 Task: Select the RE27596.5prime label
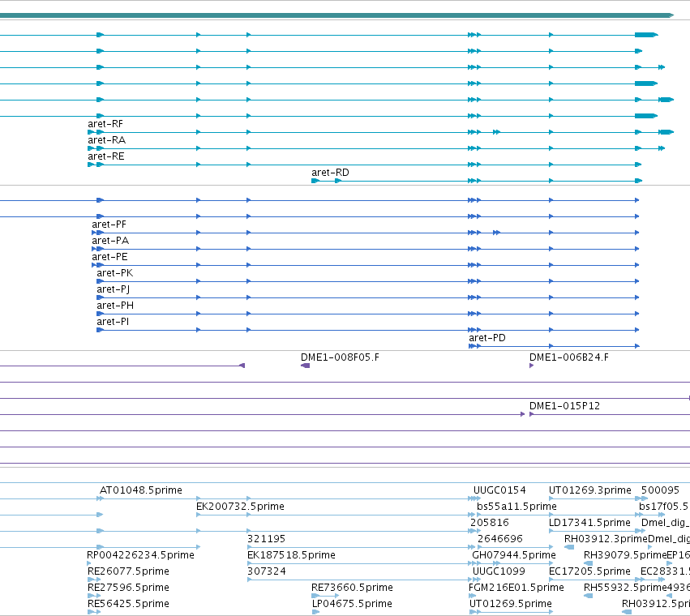pos(128,588)
